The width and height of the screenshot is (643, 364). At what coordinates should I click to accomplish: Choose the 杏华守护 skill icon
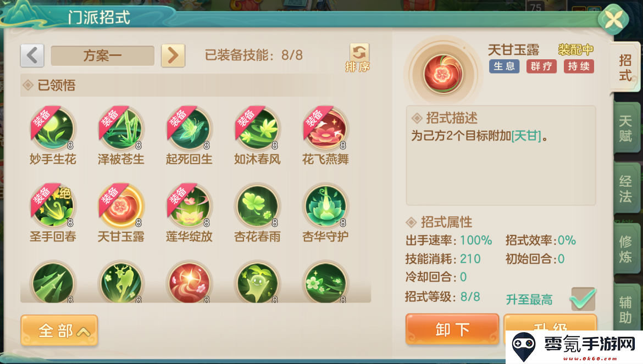click(x=325, y=206)
